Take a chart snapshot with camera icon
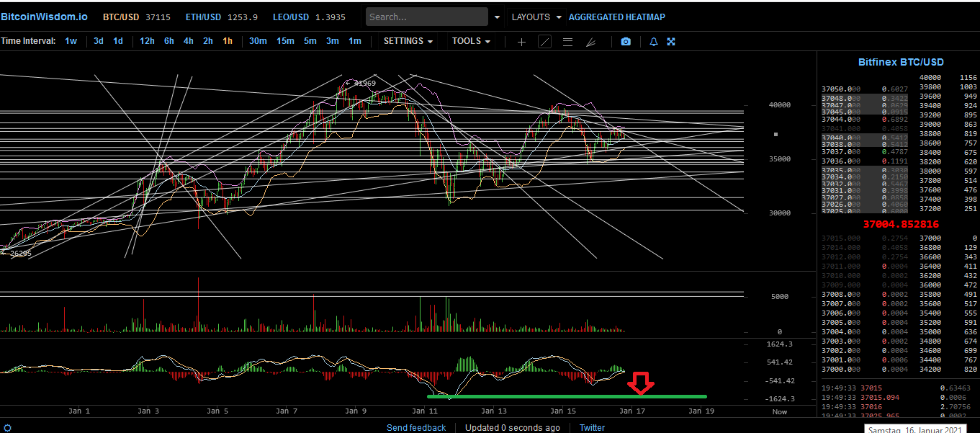980x433 pixels. coord(626,42)
